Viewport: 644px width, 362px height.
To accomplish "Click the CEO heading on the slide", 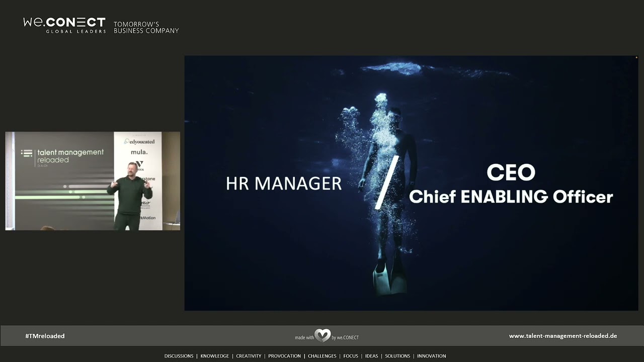I will pos(511,172).
